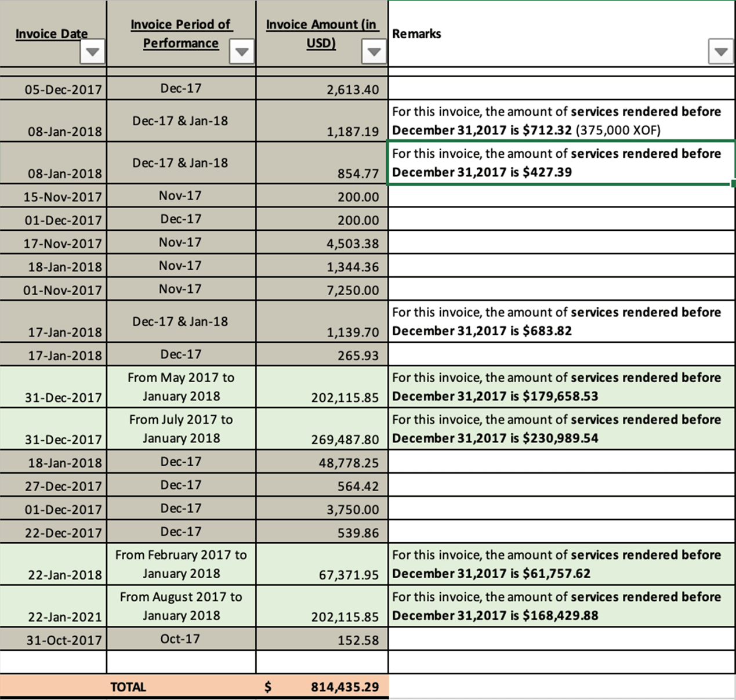This screenshot has width=736, height=700.
Task: Select the amount cell 3,750.00
Action: tap(322, 508)
